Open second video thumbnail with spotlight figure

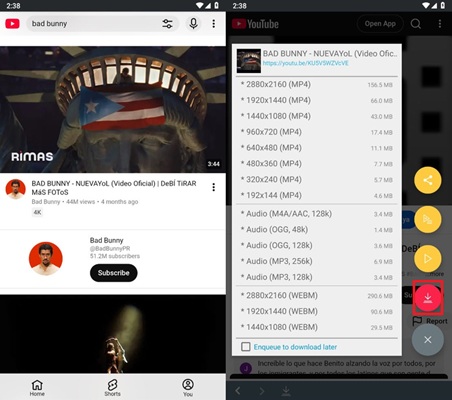113,334
